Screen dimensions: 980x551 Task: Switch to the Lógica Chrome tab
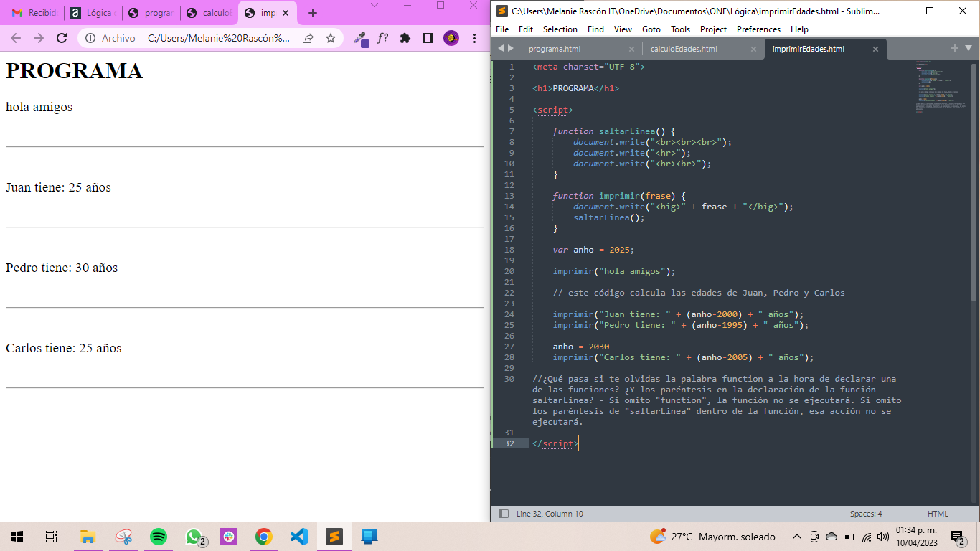pyautogui.click(x=93, y=13)
